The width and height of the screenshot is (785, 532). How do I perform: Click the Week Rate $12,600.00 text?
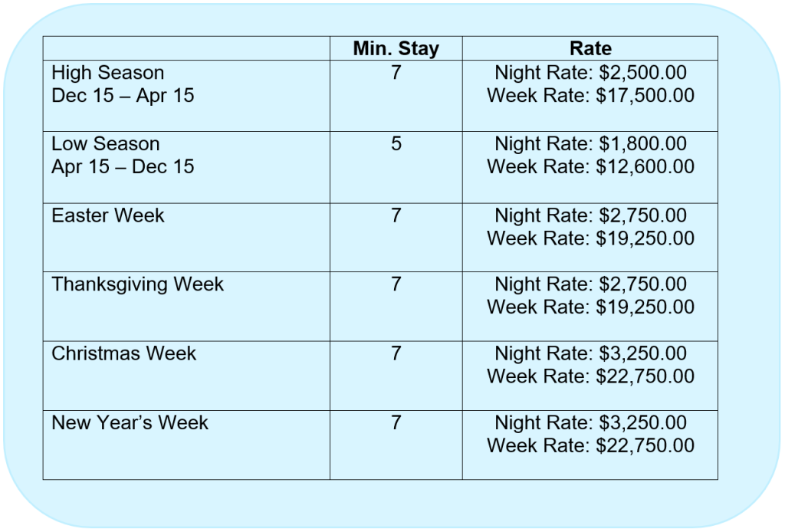click(591, 166)
